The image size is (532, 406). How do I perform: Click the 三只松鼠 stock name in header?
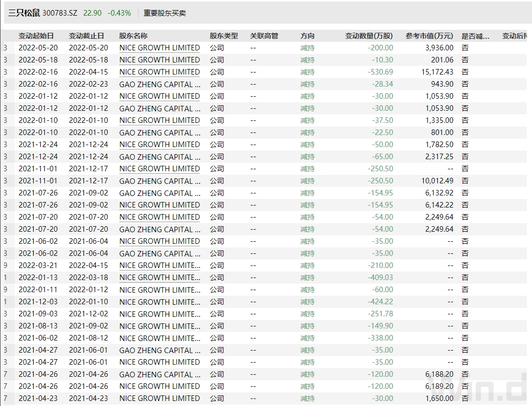pos(24,13)
